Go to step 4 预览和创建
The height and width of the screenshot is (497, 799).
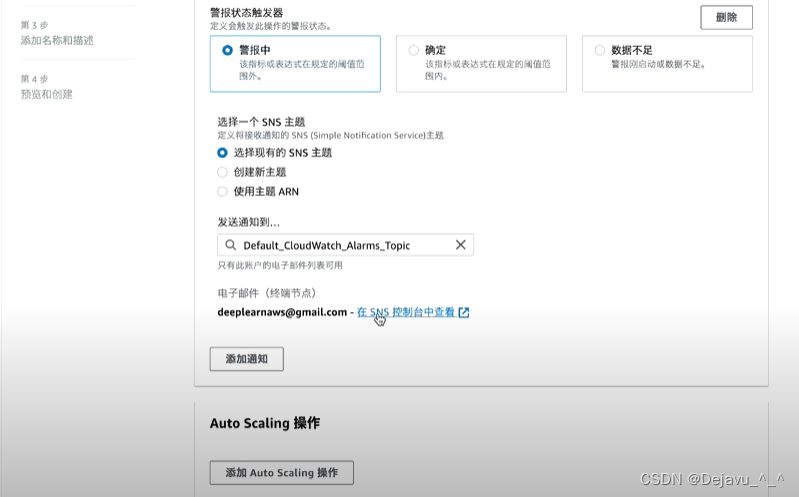[x=46, y=94]
